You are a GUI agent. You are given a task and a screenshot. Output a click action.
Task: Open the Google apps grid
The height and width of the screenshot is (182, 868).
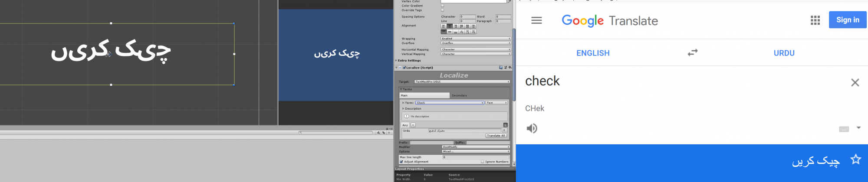click(x=815, y=20)
